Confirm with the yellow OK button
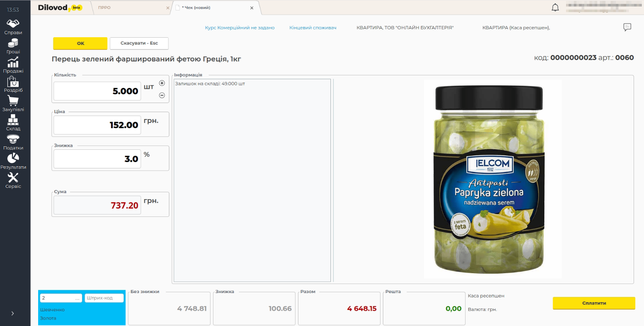 click(x=80, y=43)
